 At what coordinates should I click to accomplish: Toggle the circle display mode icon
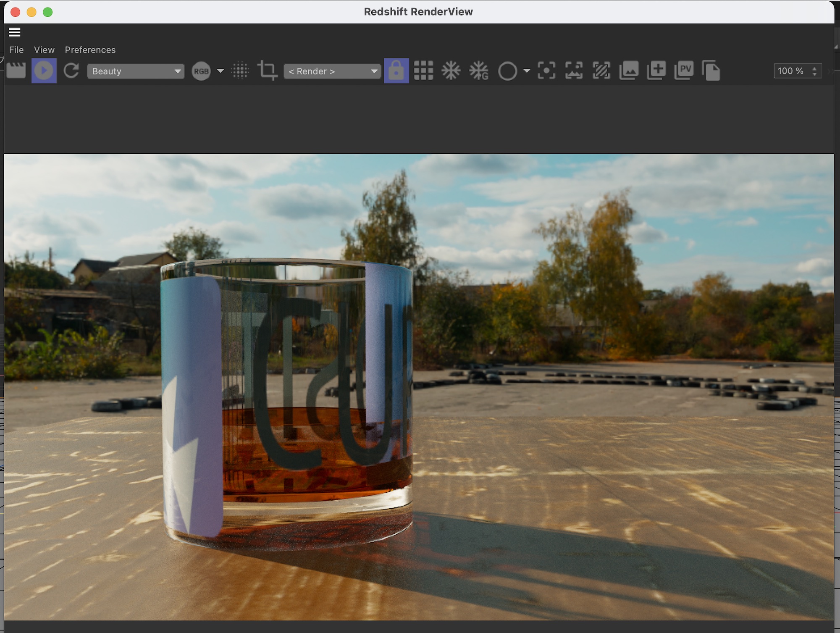507,71
